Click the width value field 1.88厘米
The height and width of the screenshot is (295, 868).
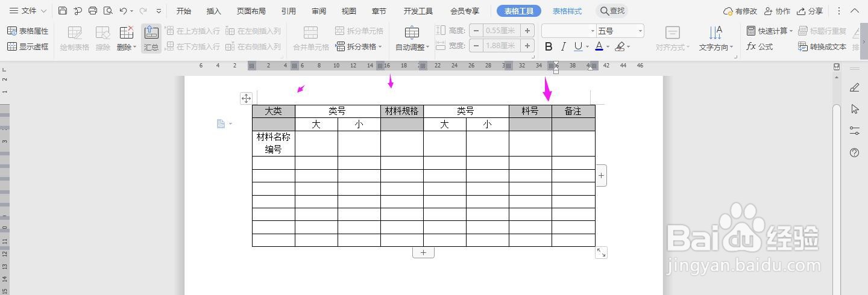tap(502, 46)
